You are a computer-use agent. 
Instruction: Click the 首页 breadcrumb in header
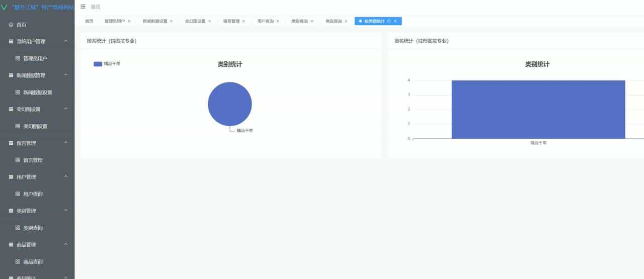(96, 7)
